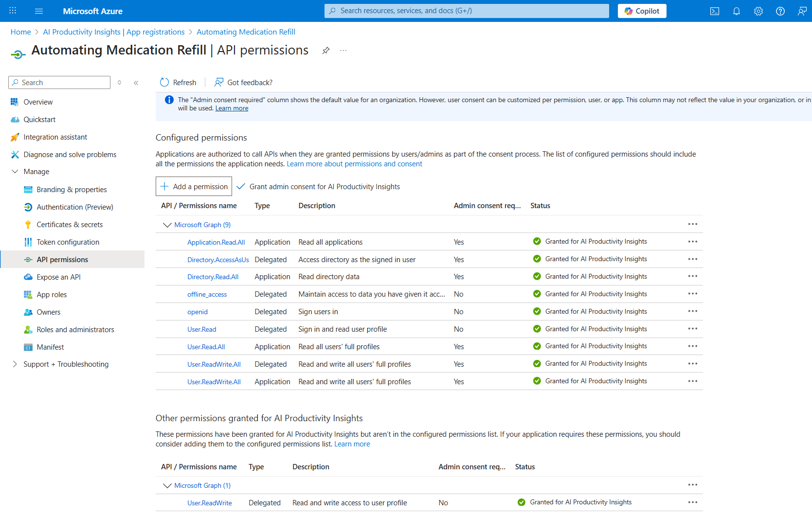The height and width of the screenshot is (516, 812).
Task: Open the Azure portal waffle menu
Action: pyautogui.click(x=13, y=11)
